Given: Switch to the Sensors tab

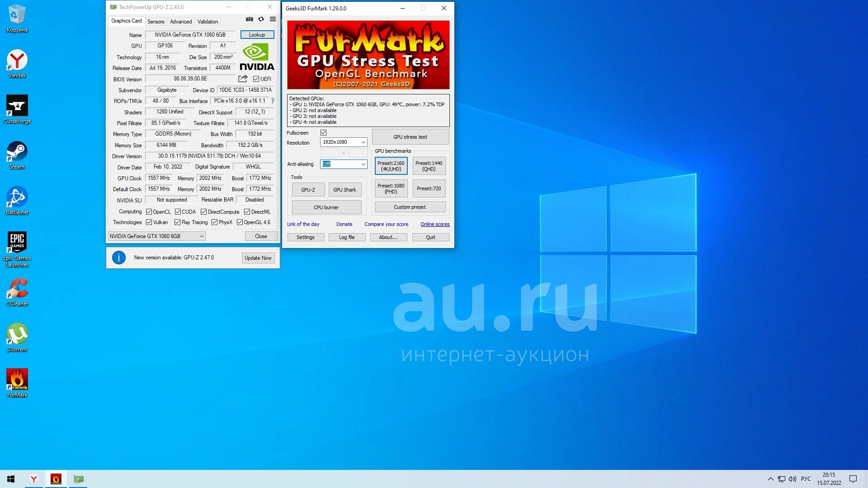Looking at the screenshot, I should pyautogui.click(x=156, y=22).
